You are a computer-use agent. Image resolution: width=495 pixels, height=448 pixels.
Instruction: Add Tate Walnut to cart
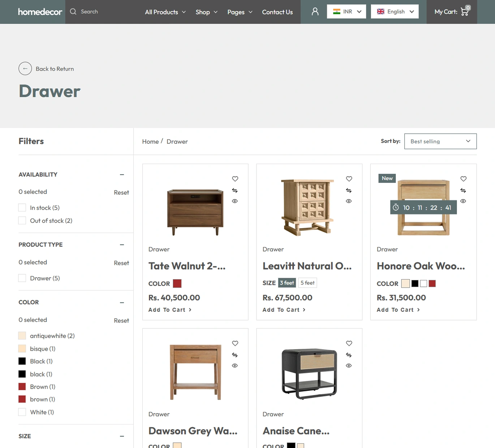tap(170, 310)
